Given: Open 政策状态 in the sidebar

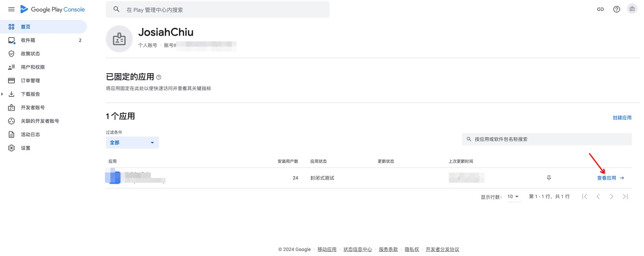Looking at the screenshot, I should (44, 54).
